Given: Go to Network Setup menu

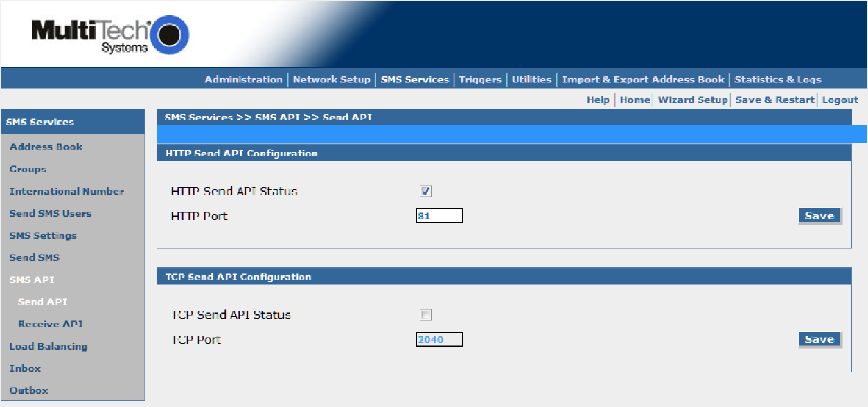Looking at the screenshot, I should [331, 80].
